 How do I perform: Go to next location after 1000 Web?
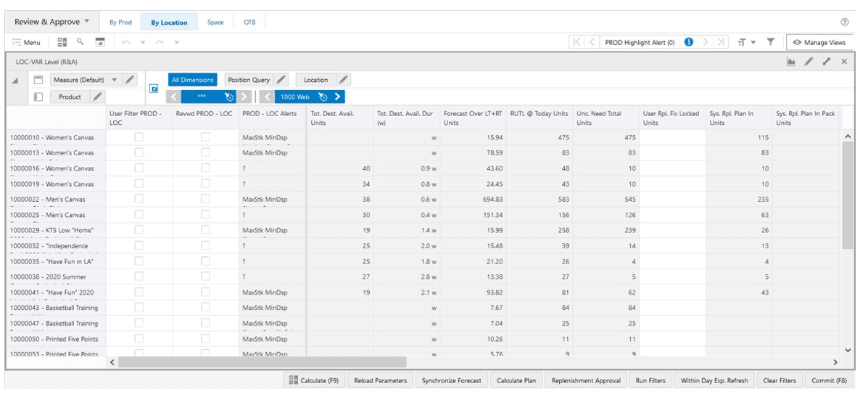pos(338,97)
